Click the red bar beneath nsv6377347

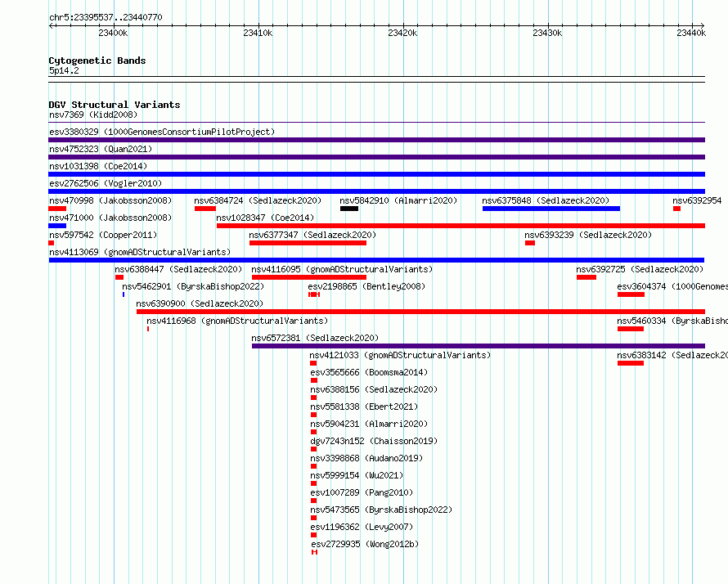point(308,243)
